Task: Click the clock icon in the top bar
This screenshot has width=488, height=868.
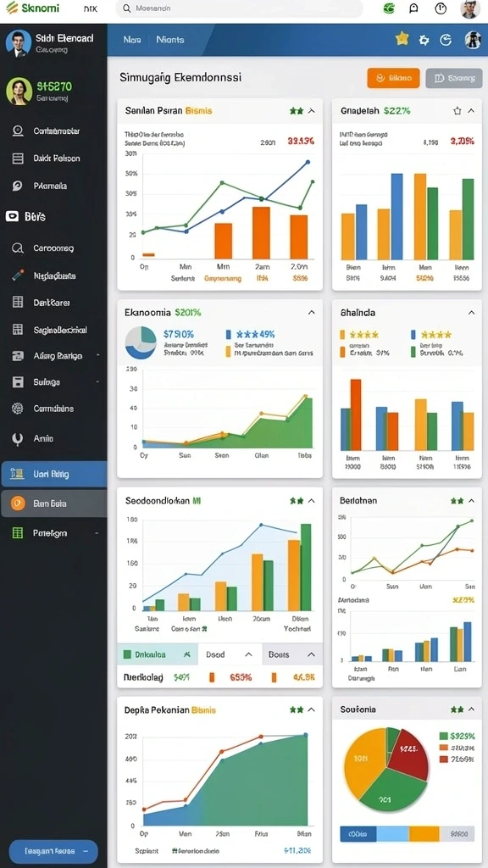Action: coord(441,8)
